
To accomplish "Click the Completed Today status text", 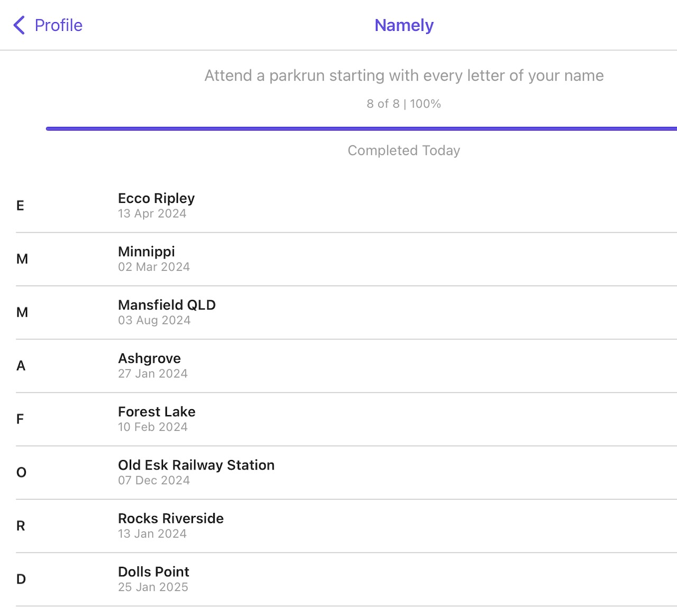I will click(x=404, y=151).
